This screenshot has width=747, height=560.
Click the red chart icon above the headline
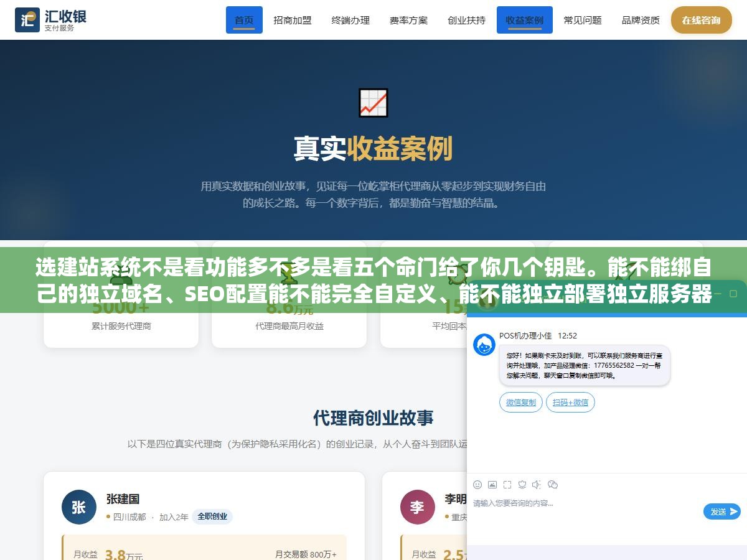[x=374, y=103]
